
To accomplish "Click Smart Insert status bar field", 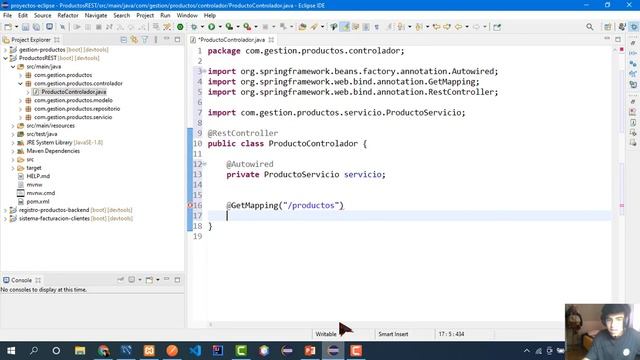I will [393, 334].
